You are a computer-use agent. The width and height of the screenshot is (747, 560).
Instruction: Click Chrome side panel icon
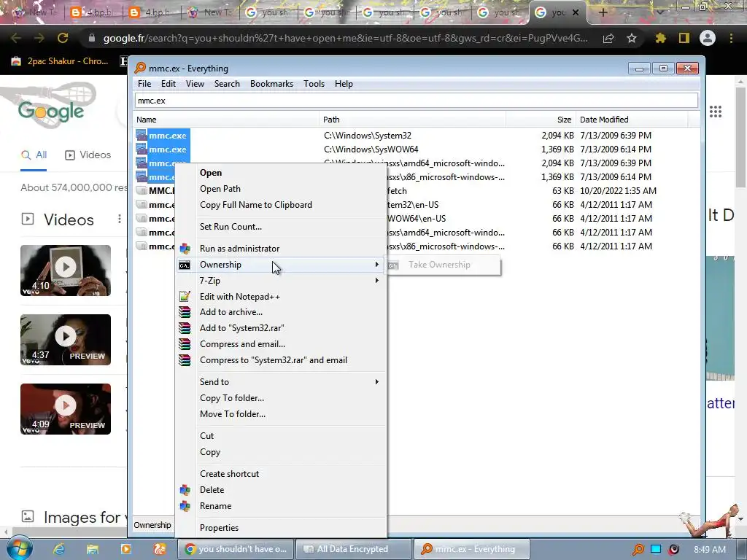click(684, 38)
